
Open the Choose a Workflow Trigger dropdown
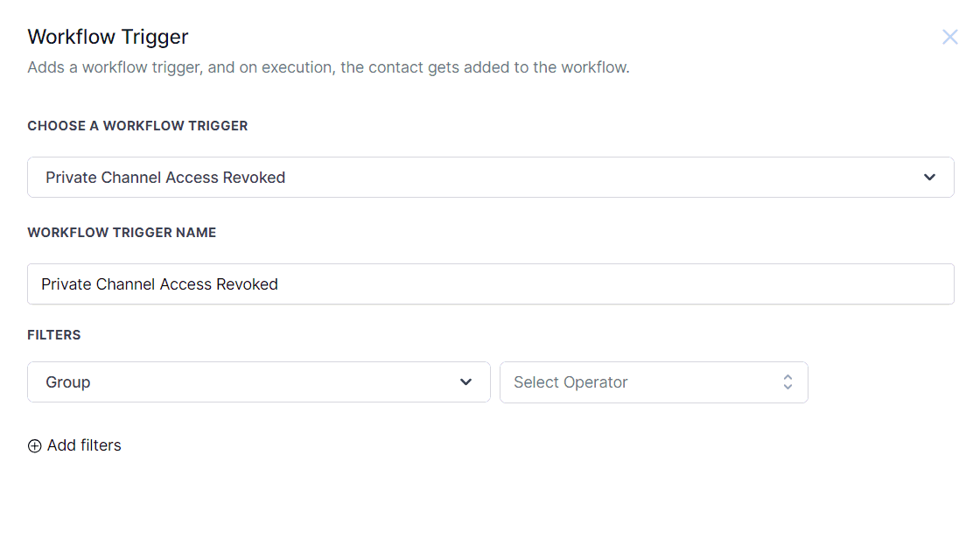490,178
